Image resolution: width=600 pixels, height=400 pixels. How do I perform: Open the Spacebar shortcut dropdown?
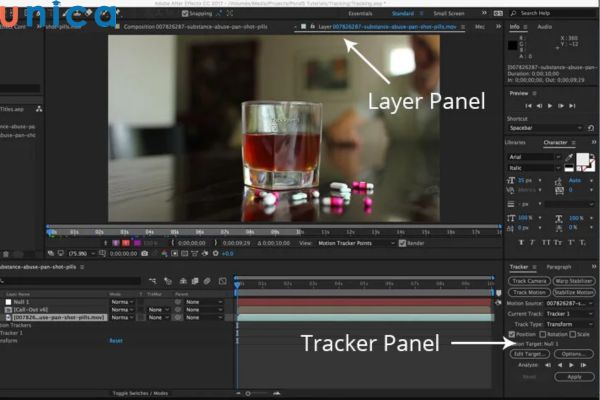(545, 128)
